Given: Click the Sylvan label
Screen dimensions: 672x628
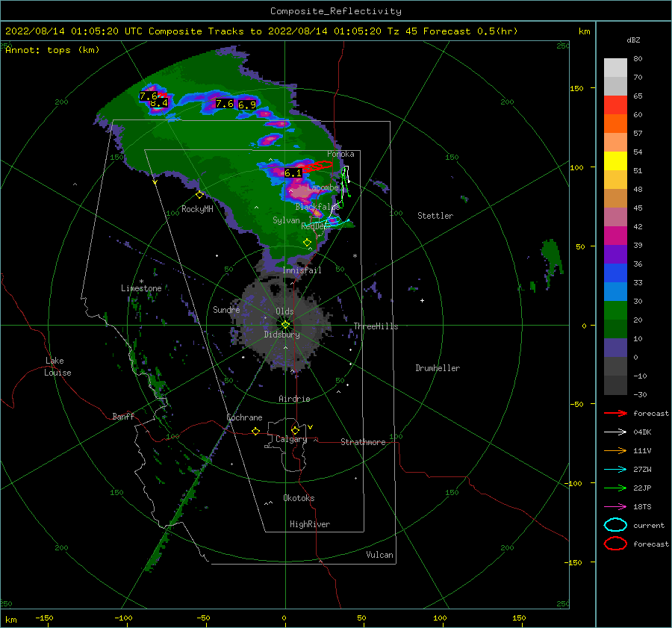Looking at the screenshot, I should [286, 220].
